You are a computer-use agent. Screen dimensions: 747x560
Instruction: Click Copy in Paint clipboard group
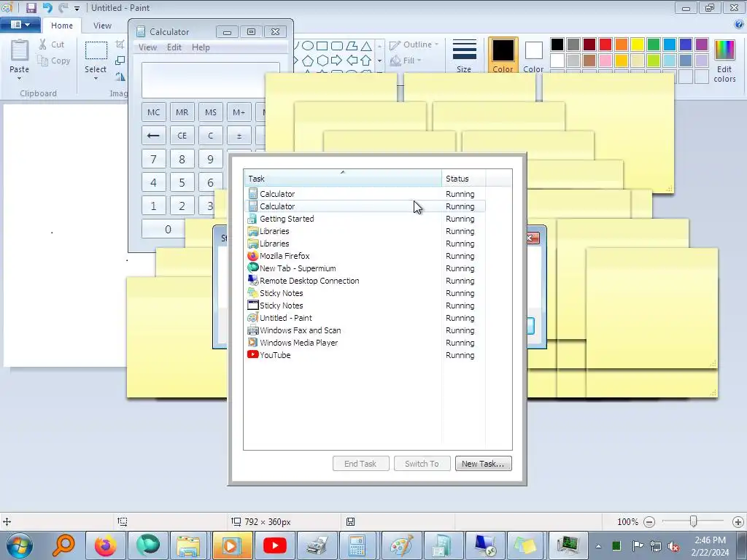coord(54,61)
